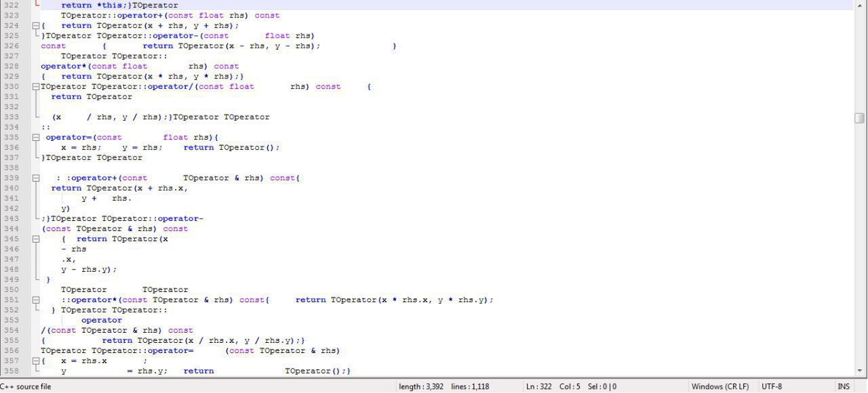Collapse the operator= block at line 335
Viewport: 868px width, 393px height.
(36, 137)
